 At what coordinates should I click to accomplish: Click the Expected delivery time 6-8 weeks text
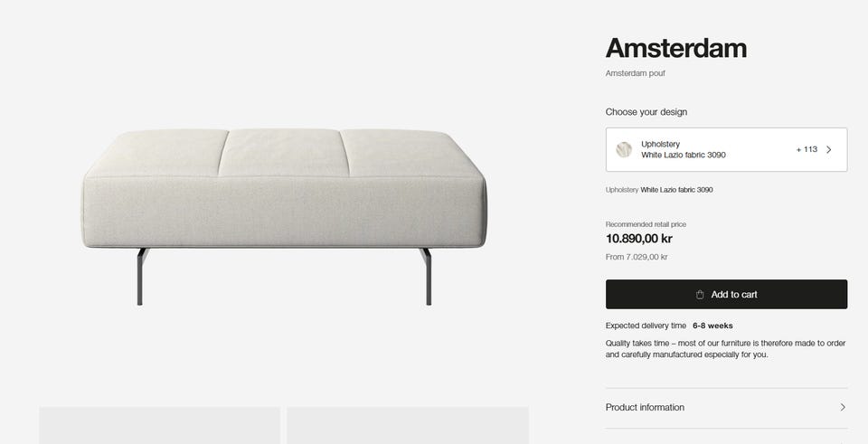coord(669,326)
